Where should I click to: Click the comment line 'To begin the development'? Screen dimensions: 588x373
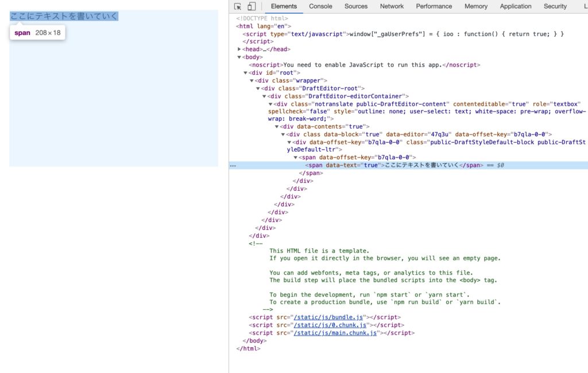coord(369,295)
